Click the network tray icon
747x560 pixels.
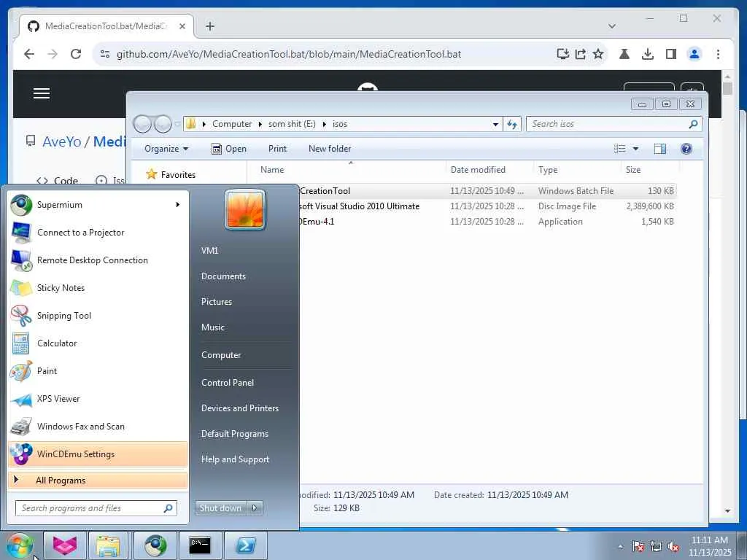click(x=656, y=547)
